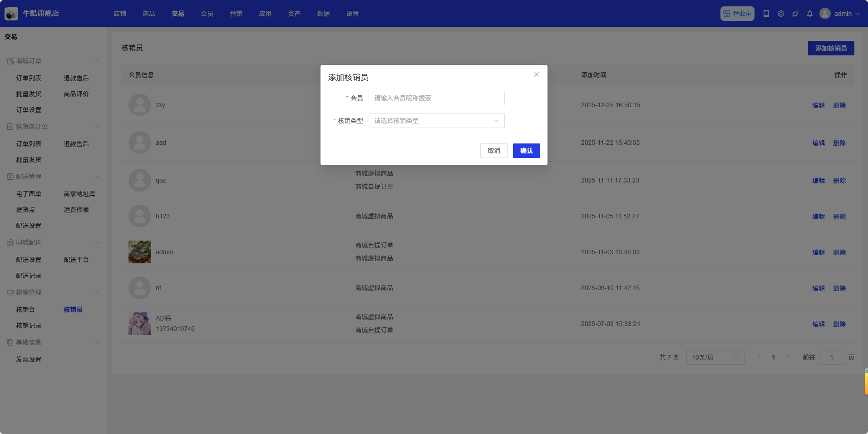Image resolution: width=868 pixels, height=434 pixels.
Task: Click the 牛酷旗舰店 store logo
Action: pyautogui.click(x=11, y=14)
